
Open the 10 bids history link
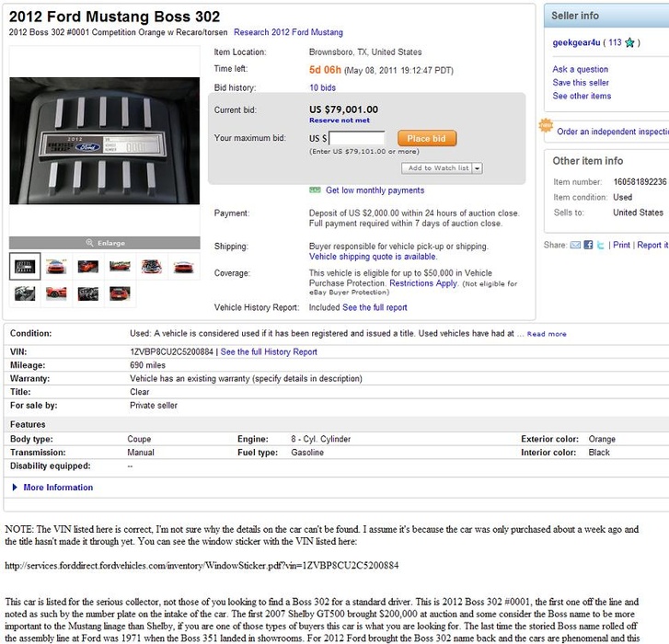pos(322,87)
